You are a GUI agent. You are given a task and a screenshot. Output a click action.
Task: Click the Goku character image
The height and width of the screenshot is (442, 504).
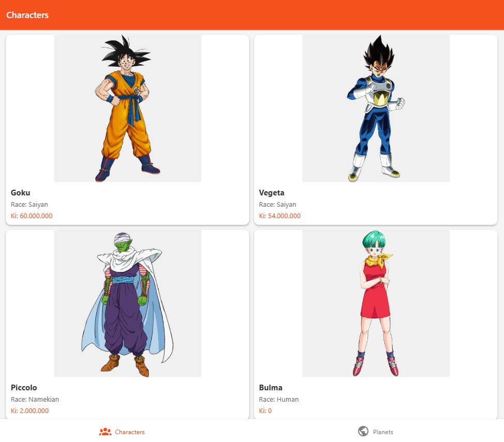[127, 108]
